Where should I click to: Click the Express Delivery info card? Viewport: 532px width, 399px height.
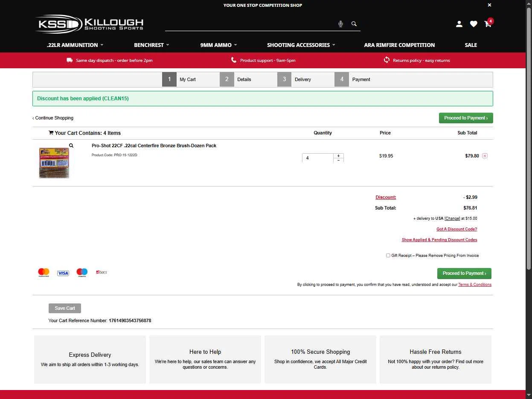(90, 359)
